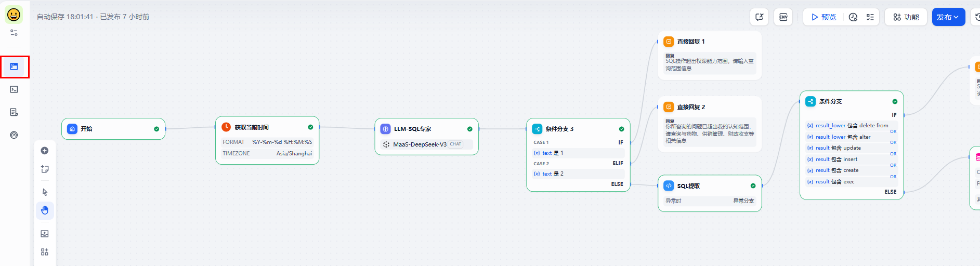Click the branch icon on 条件分支 3
Viewport: 980px width, 266px height.
538,129
